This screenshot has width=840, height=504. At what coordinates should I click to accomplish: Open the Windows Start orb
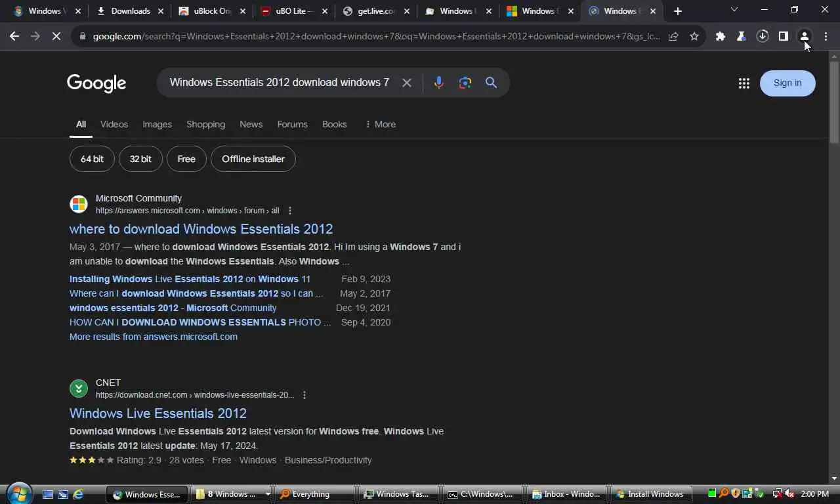[19, 493]
